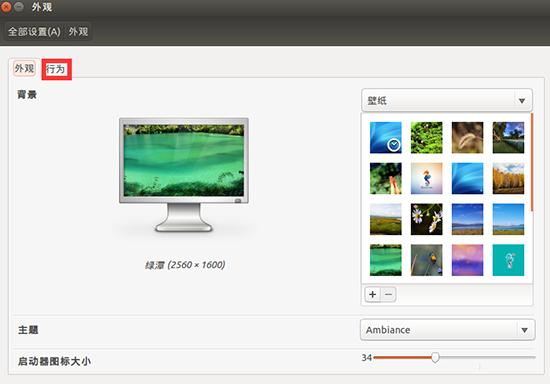The image size is (550, 384).
Task: Pick the dark green foliage wallpaper with legs
Action: coord(385,178)
